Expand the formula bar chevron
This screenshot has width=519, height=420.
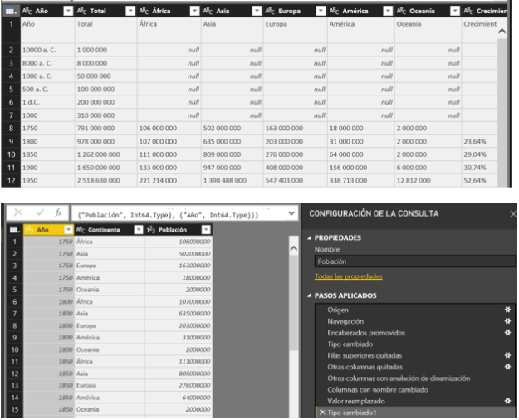tap(290, 213)
